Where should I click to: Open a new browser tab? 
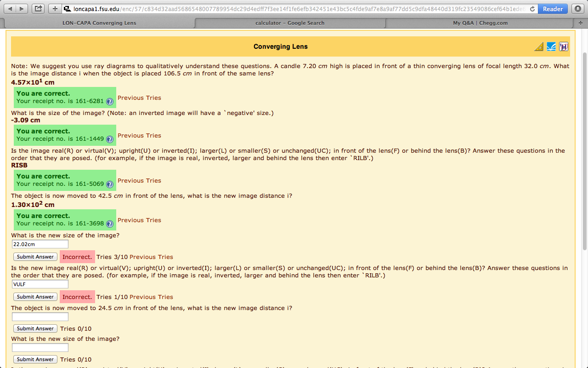tap(54, 8)
